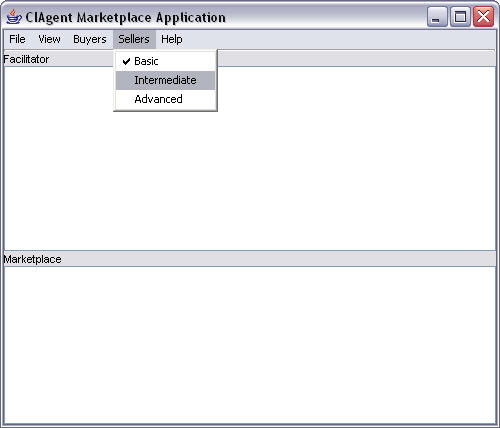Select the Intermediate seller option
Screen dimensions: 500x428
(x=165, y=80)
